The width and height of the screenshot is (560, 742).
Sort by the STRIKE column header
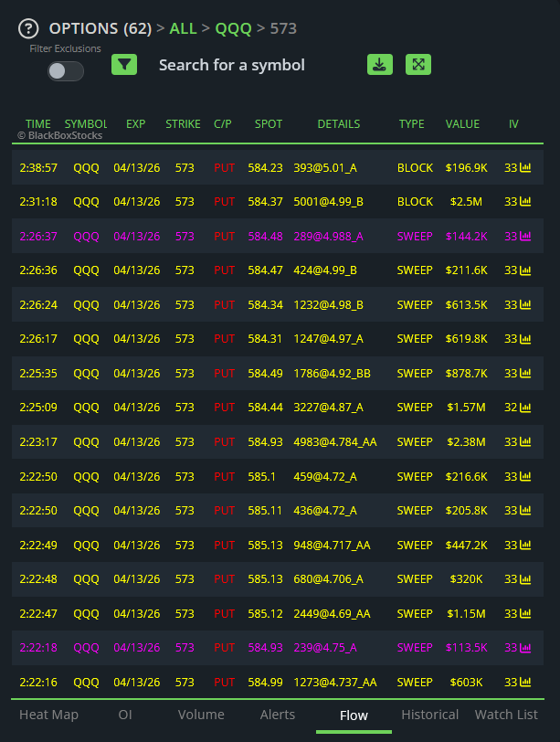183,124
